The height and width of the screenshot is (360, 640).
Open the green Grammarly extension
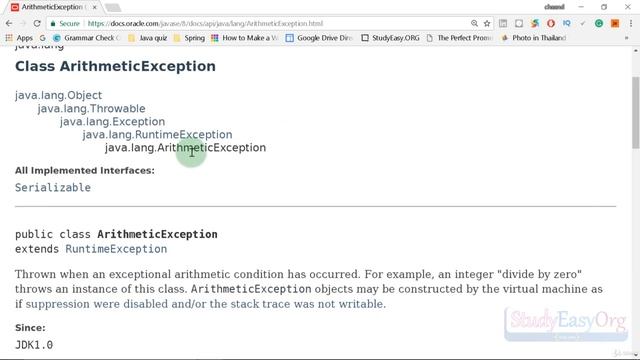coord(599,24)
